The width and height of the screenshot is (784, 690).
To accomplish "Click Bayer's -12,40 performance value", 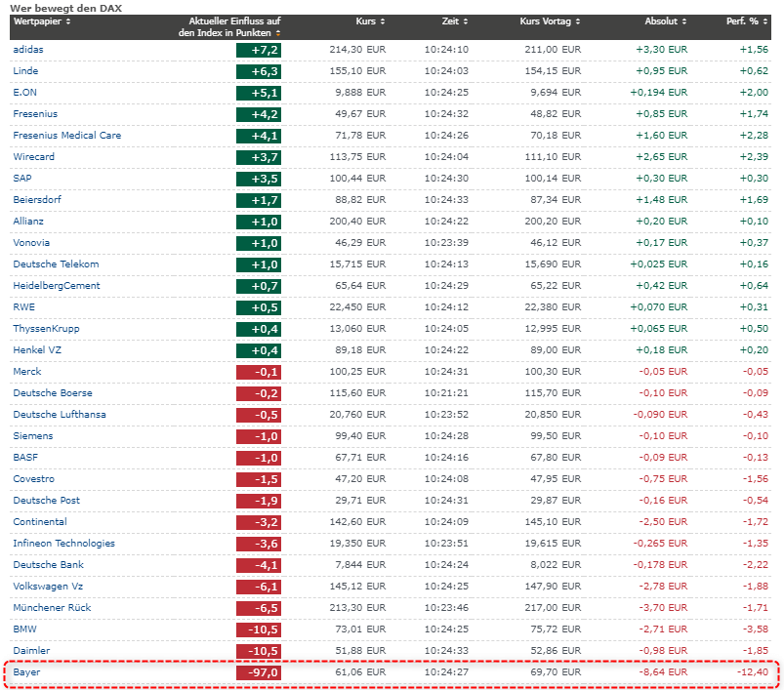I will [753, 672].
